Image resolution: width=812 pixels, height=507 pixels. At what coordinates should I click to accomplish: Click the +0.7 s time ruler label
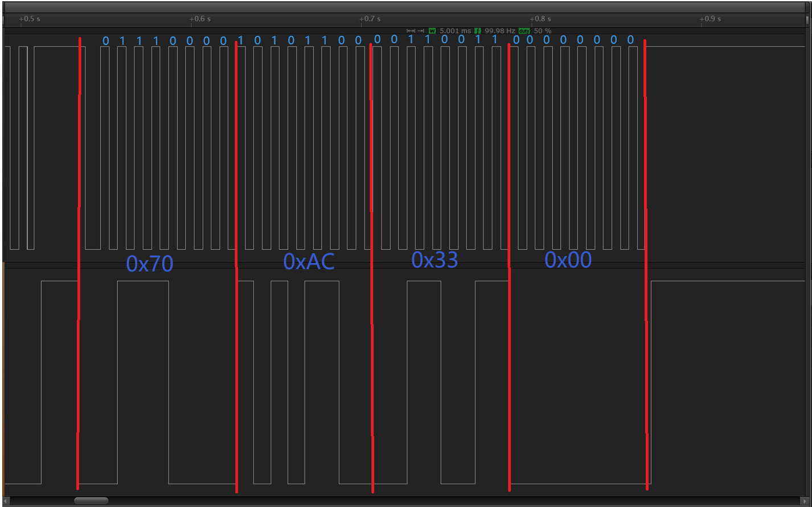tap(370, 19)
